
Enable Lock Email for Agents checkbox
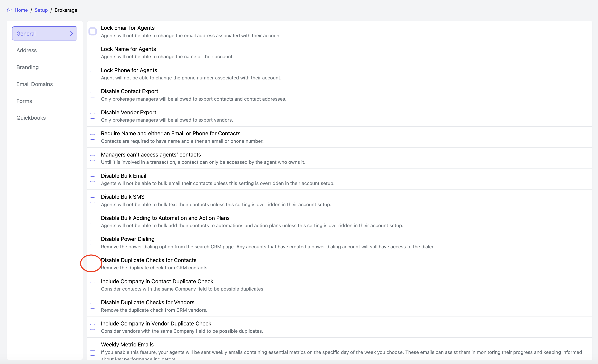point(92,31)
